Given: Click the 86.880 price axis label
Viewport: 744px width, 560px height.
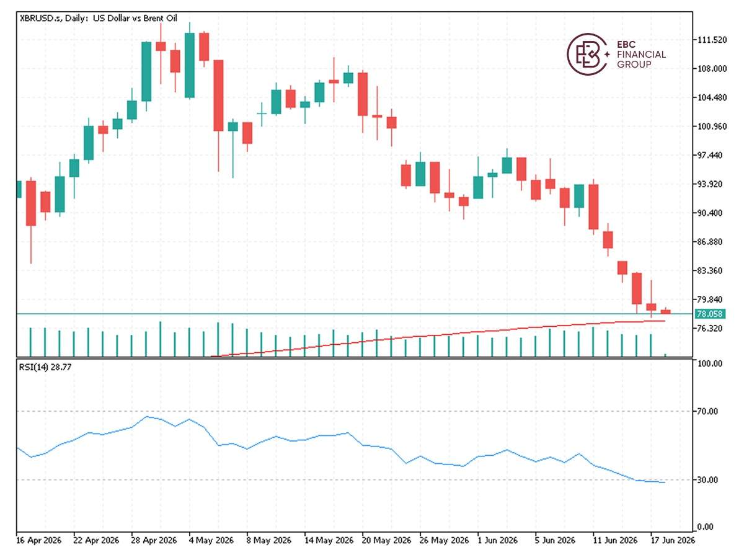Looking at the screenshot, I should coord(710,242).
